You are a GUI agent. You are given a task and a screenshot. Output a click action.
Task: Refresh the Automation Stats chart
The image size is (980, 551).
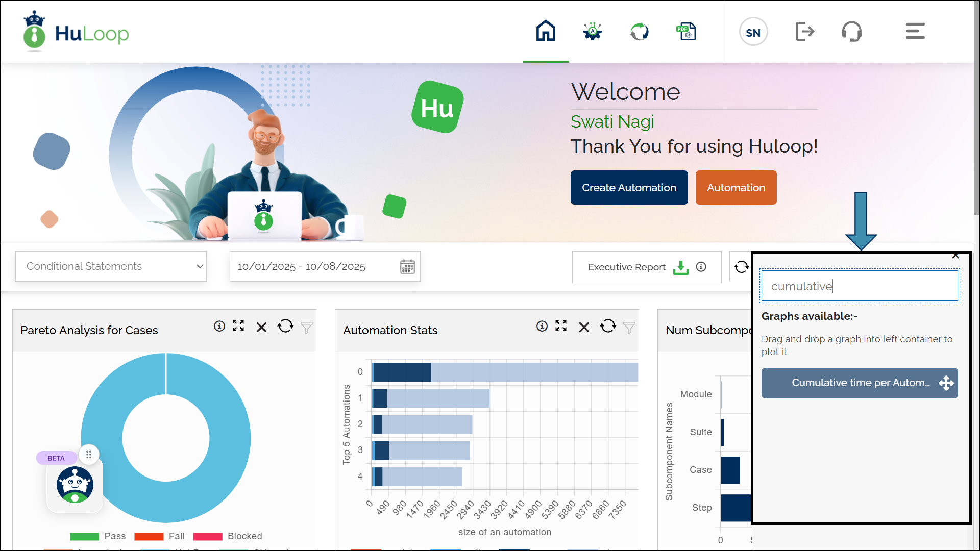[x=607, y=327]
